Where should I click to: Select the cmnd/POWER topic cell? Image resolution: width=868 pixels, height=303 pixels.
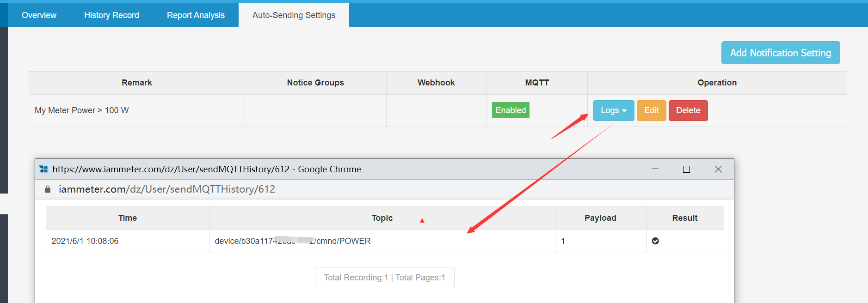292,241
